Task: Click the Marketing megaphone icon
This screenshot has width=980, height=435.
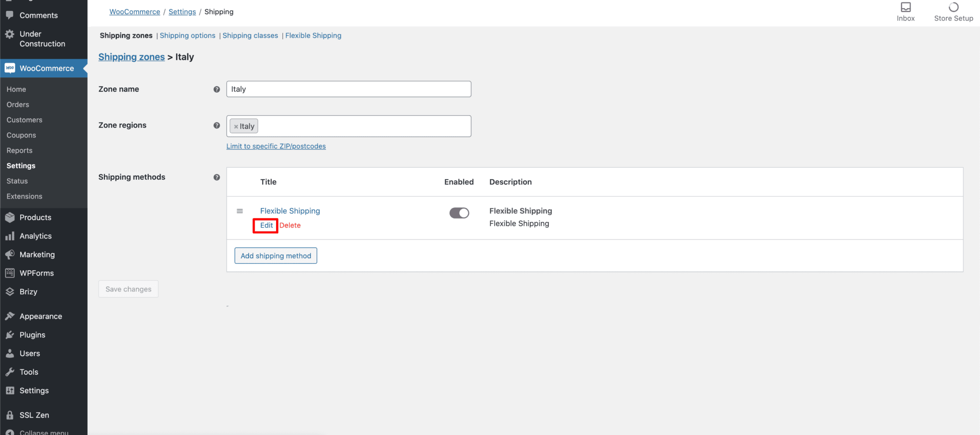Action: tap(10, 255)
